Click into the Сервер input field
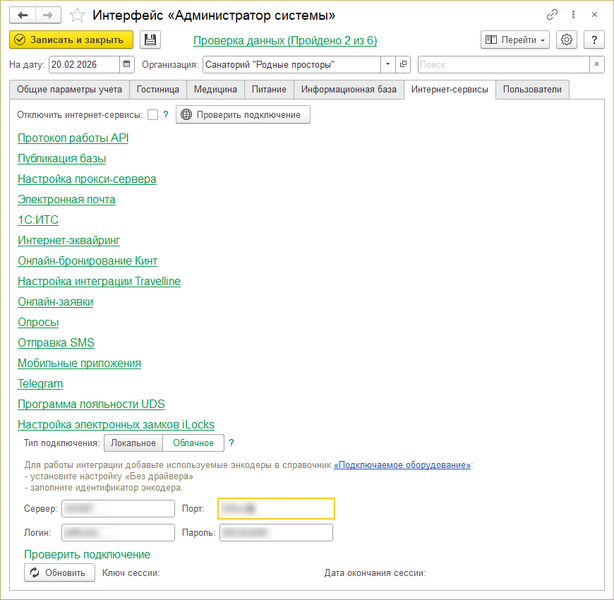This screenshot has width=614, height=600. tap(118, 509)
